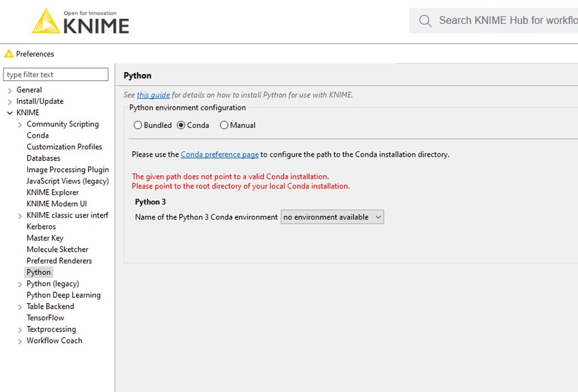The width and height of the screenshot is (578, 392).
Task: Click the search magnifier icon
Action: click(x=425, y=21)
